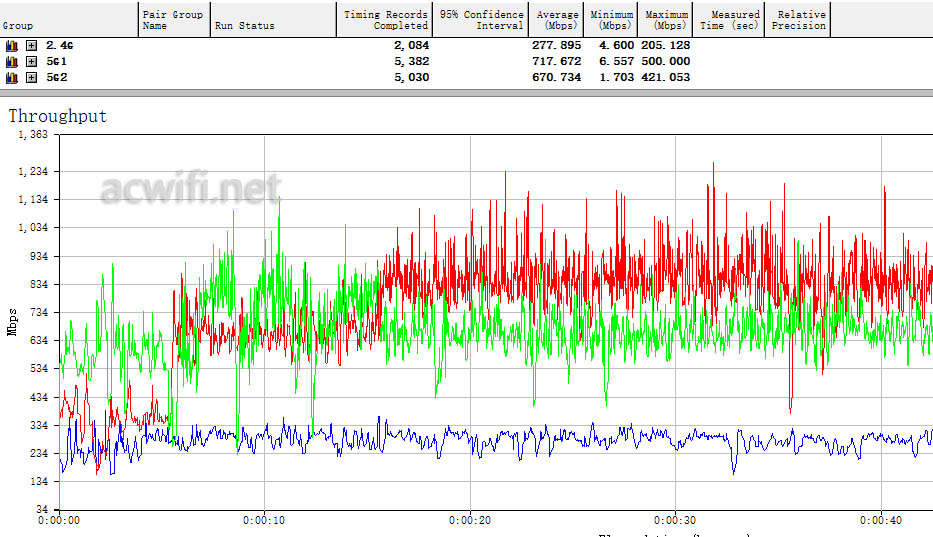
Task: Click Timing Records Completed column header
Action: pyautogui.click(x=385, y=20)
